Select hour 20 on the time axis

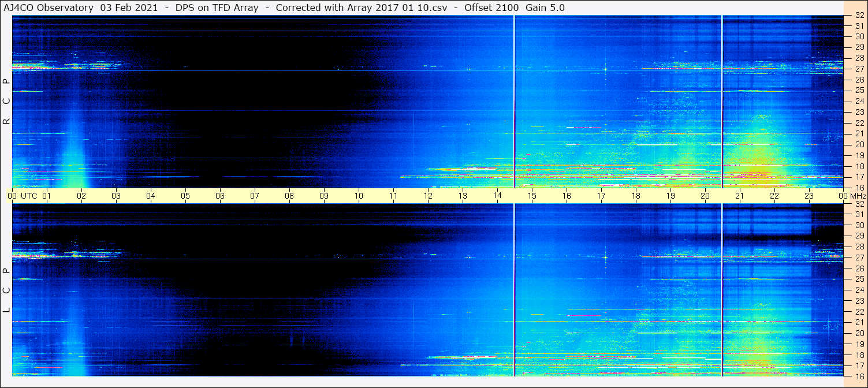(705, 196)
